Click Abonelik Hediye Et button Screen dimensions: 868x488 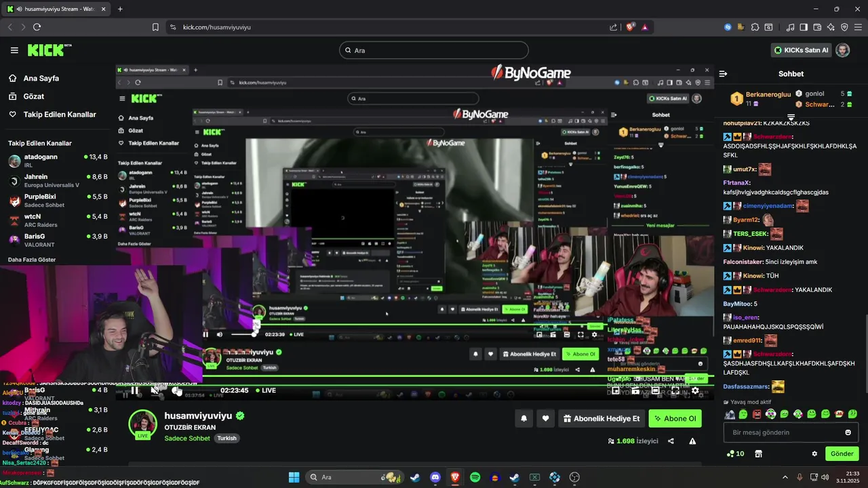pyautogui.click(x=601, y=419)
